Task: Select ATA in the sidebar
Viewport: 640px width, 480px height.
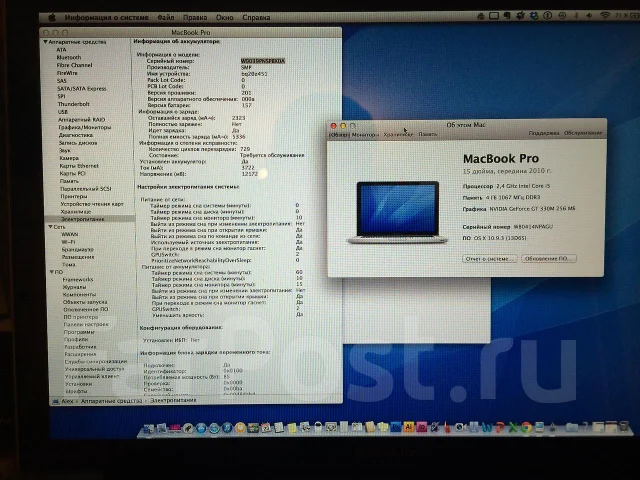Action: 61,50
